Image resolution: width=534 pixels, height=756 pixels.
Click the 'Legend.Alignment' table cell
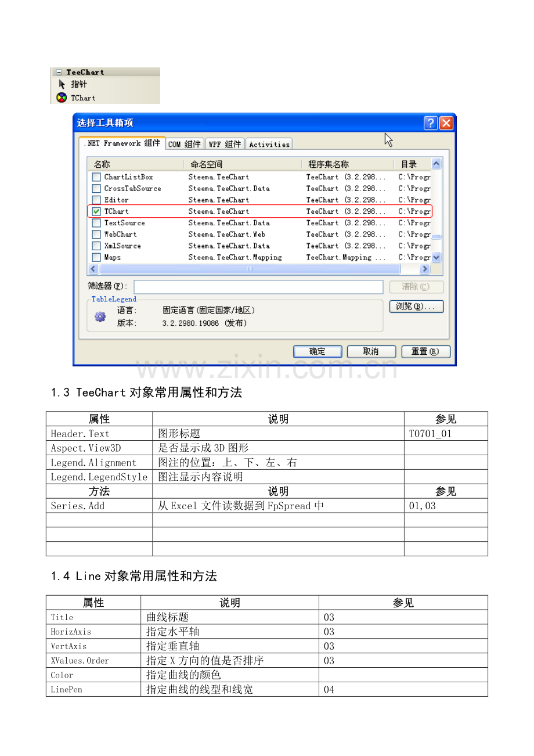[99, 463]
